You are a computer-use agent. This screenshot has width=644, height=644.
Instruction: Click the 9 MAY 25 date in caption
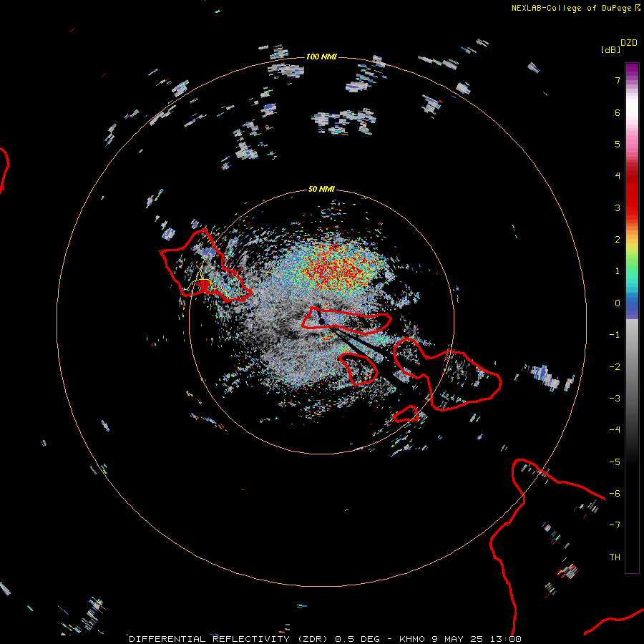459,639
